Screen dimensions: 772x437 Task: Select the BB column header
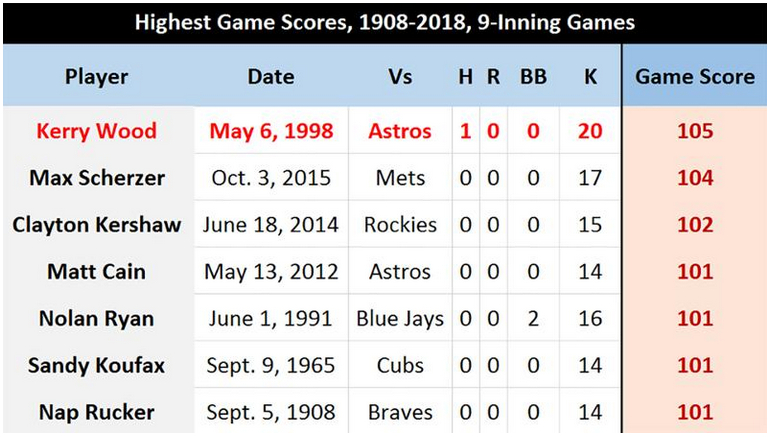533,77
